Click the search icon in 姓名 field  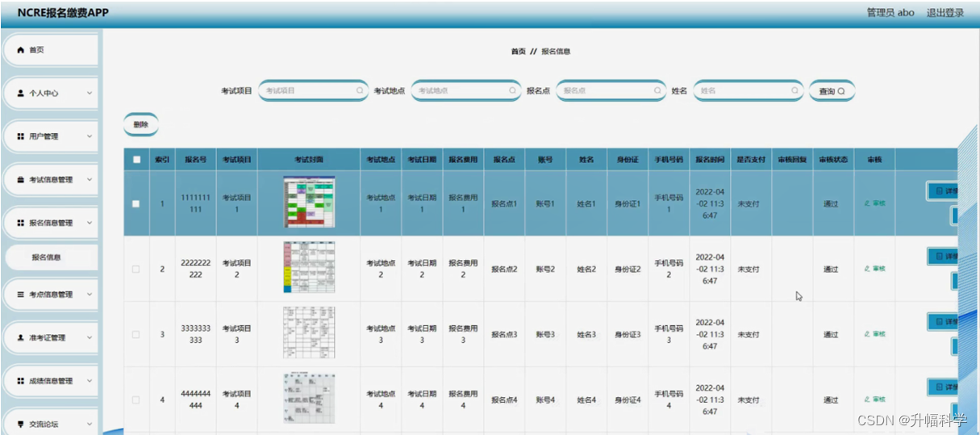pyautogui.click(x=794, y=91)
